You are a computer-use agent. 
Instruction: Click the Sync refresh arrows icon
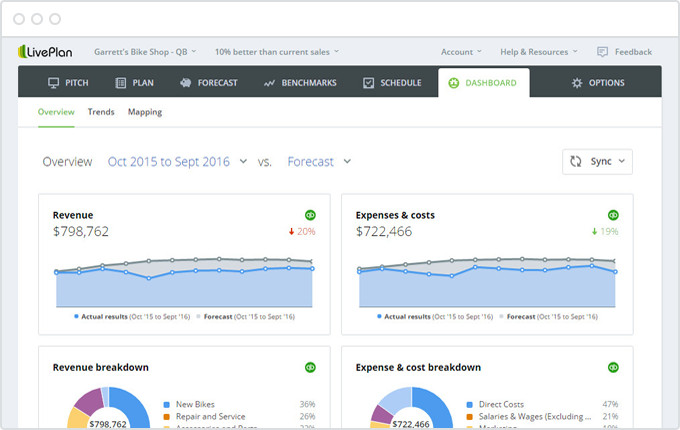click(575, 161)
